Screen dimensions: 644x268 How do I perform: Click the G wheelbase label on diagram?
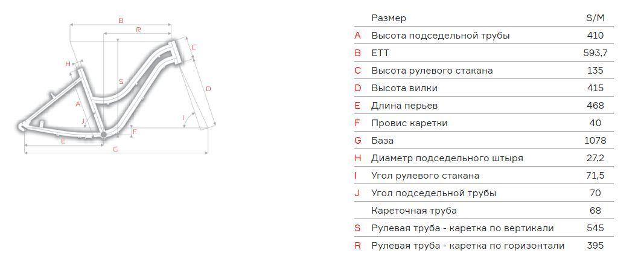tap(115, 149)
